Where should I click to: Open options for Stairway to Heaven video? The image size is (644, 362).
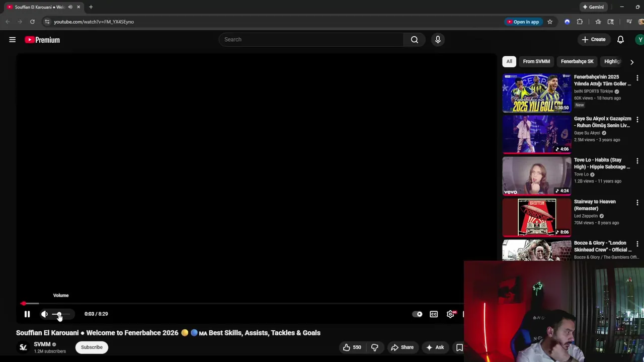coord(637,203)
